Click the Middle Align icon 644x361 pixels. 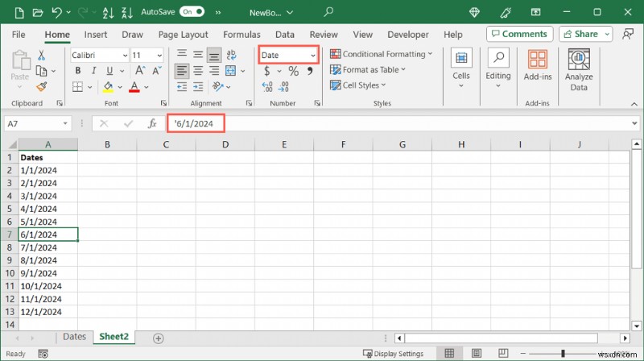pyautogui.click(x=198, y=54)
